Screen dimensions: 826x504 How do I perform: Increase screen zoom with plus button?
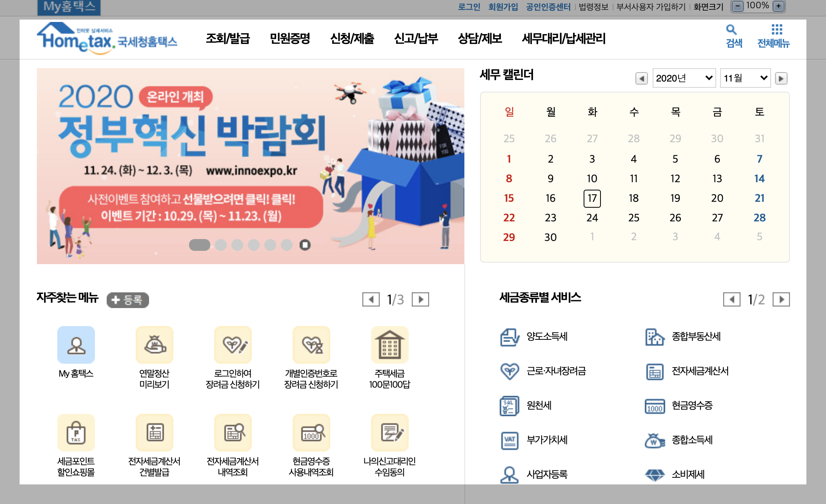coord(779,6)
